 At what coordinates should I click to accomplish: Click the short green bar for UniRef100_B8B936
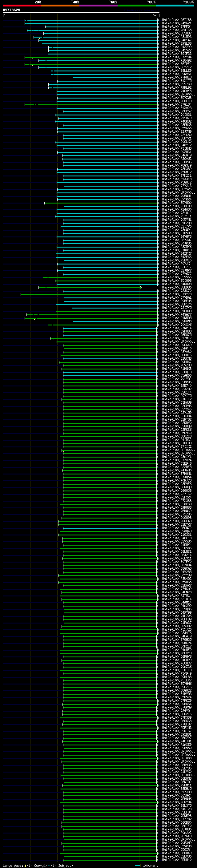pos(90,288)
